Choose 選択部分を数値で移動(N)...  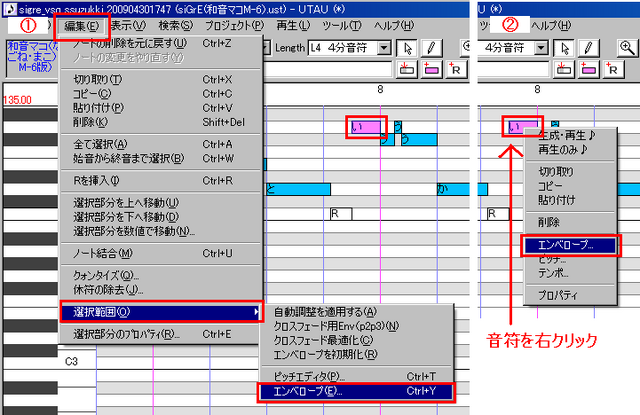161,231
